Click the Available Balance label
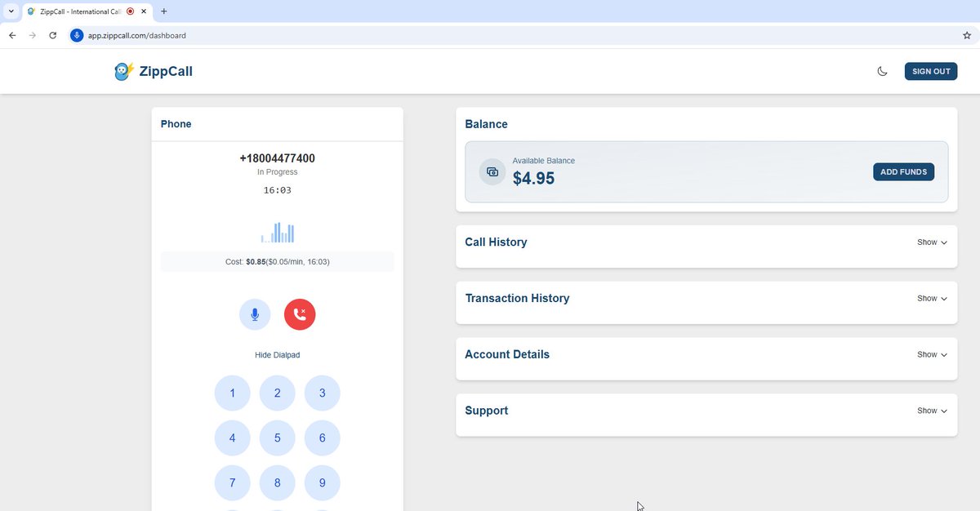 [x=543, y=161]
